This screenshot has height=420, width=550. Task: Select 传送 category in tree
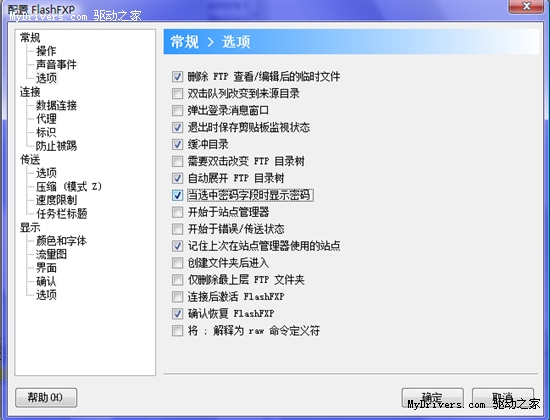click(x=30, y=160)
